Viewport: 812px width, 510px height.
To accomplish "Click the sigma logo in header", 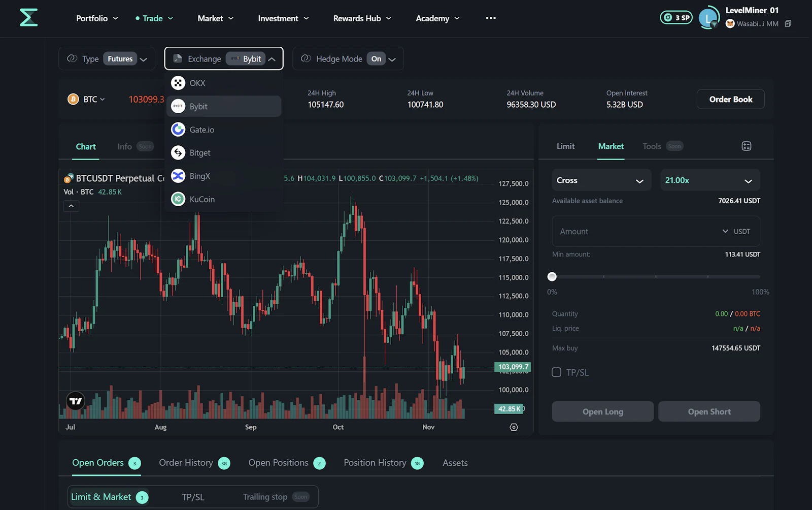I will [x=29, y=18].
